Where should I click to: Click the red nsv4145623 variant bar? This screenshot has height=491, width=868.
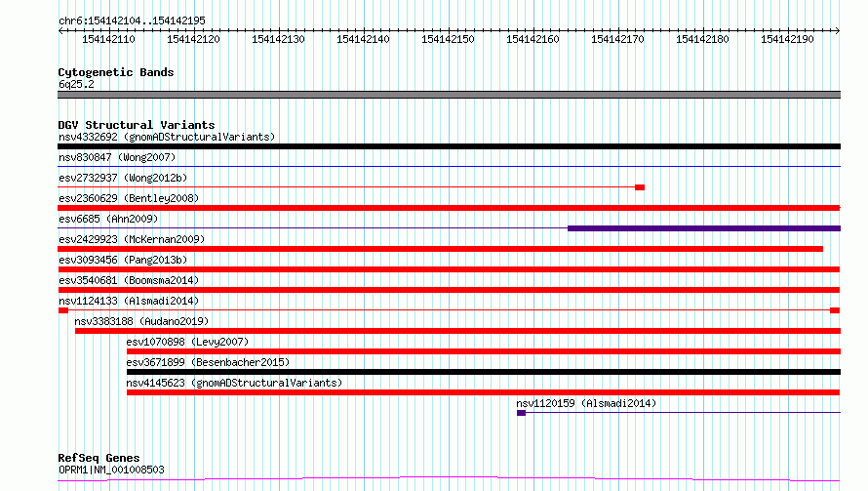click(x=484, y=392)
